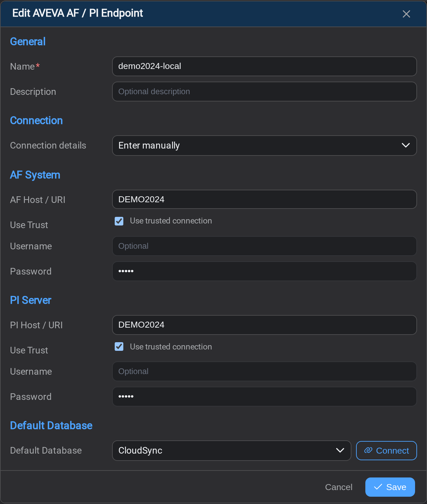Save the endpoint settings

coord(390,487)
